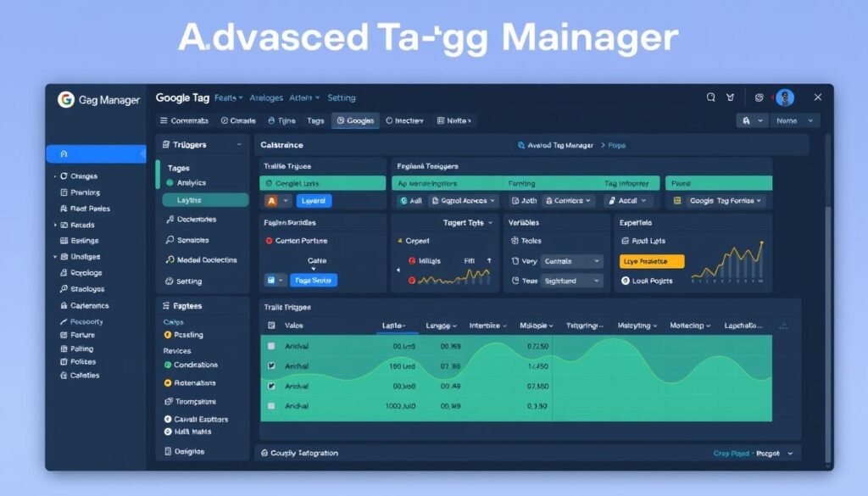Click the red Millals indicator icon
This screenshot has width=868, height=496.
click(x=412, y=261)
